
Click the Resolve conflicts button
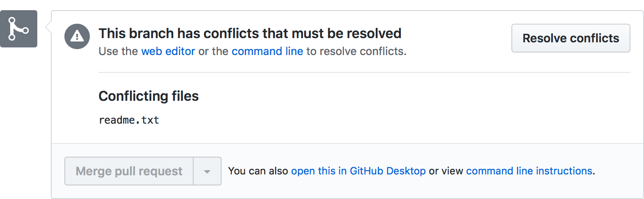coord(571,38)
